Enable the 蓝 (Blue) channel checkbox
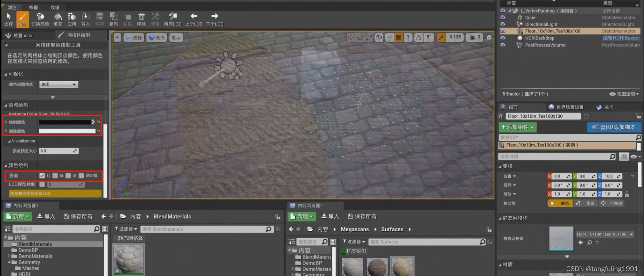Image resolution: width=644 pixels, height=276 pixels. [x=68, y=175]
